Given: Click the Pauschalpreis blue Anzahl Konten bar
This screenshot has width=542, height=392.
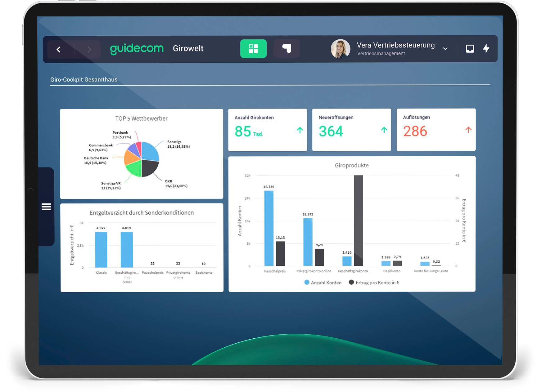Looking at the screenshot, I should (269, 228).
